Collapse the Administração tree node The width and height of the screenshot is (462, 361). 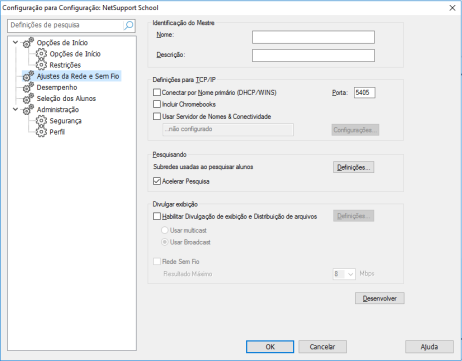(15, 109)
